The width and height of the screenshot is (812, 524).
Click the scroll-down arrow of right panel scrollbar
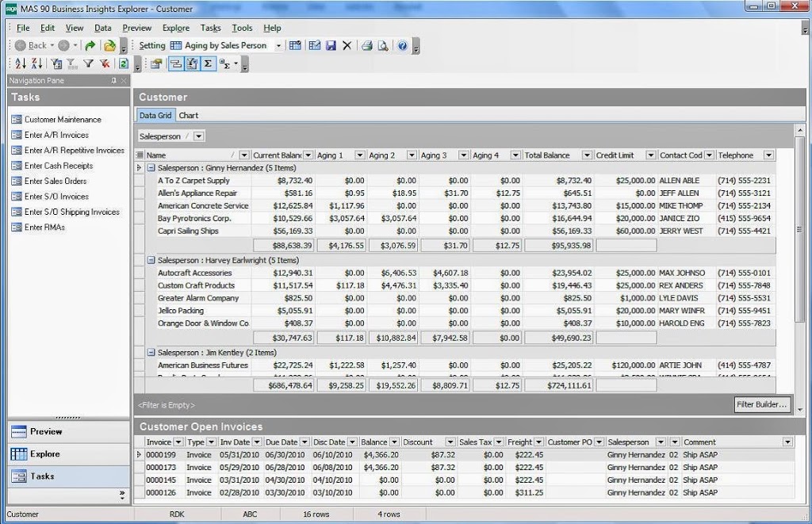coord(801,410)
